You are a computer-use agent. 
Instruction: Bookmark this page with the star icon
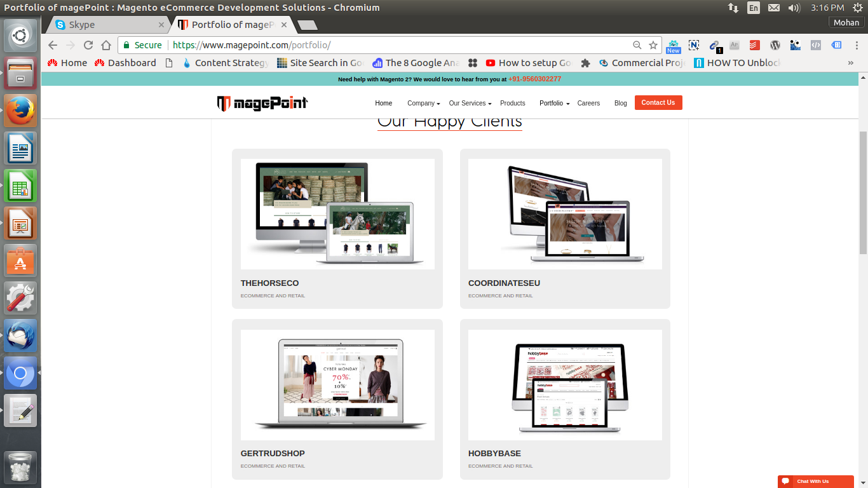point(653,45)
